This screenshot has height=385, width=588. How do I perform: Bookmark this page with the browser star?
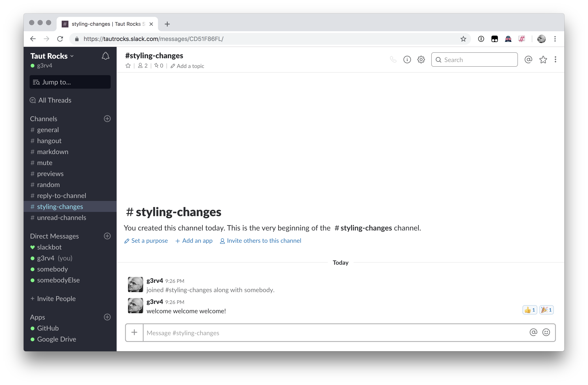pyautogui.click(x=463, y=39)
